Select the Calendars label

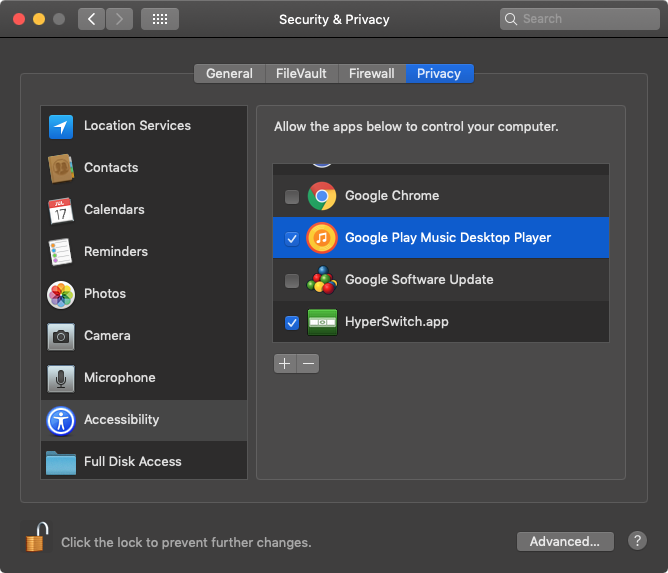[114, 210]
